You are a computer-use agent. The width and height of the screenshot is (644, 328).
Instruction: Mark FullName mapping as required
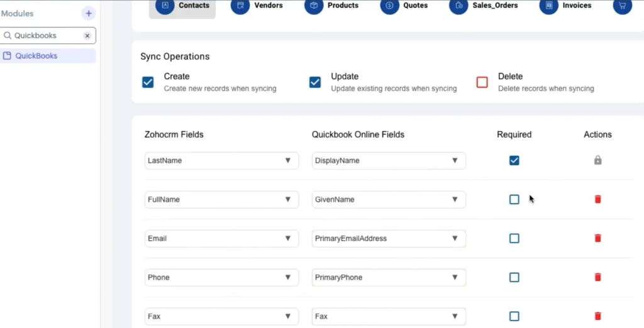click(x=514, y=200)
